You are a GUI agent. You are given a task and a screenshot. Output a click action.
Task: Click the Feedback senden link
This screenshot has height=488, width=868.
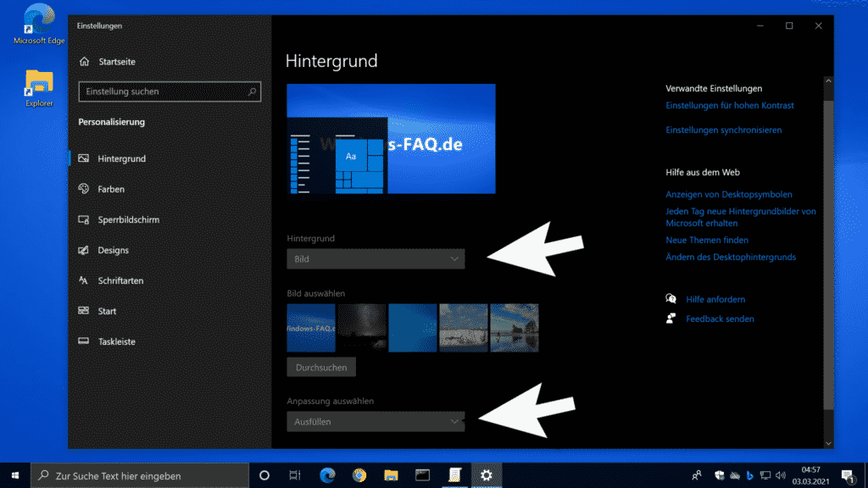(720, 319)
